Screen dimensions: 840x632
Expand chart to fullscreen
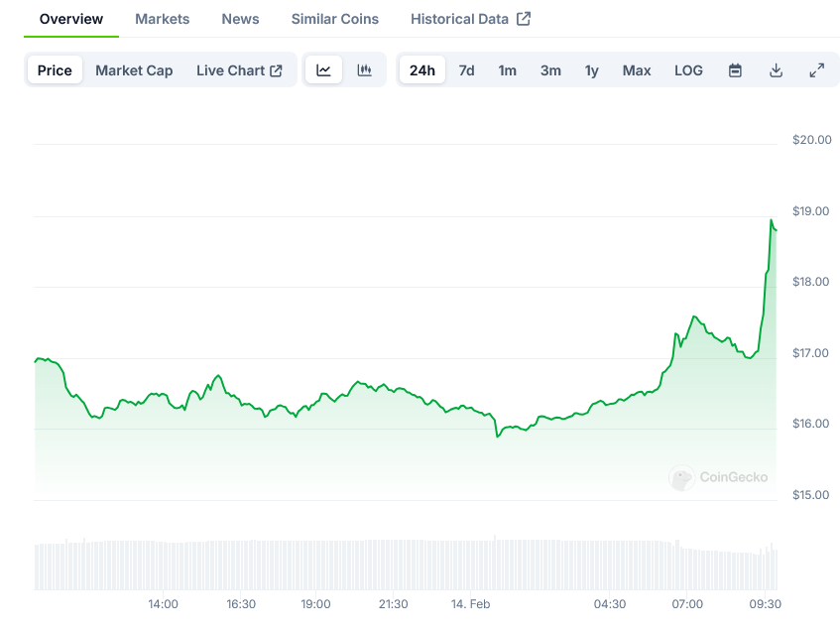tap(816, 70)
